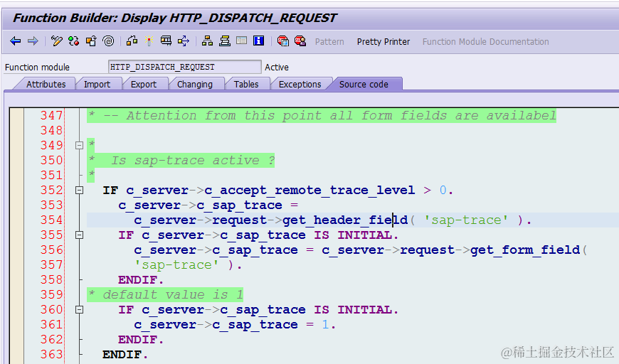Collapse the IF block at line 355

[x=80, y=235]
